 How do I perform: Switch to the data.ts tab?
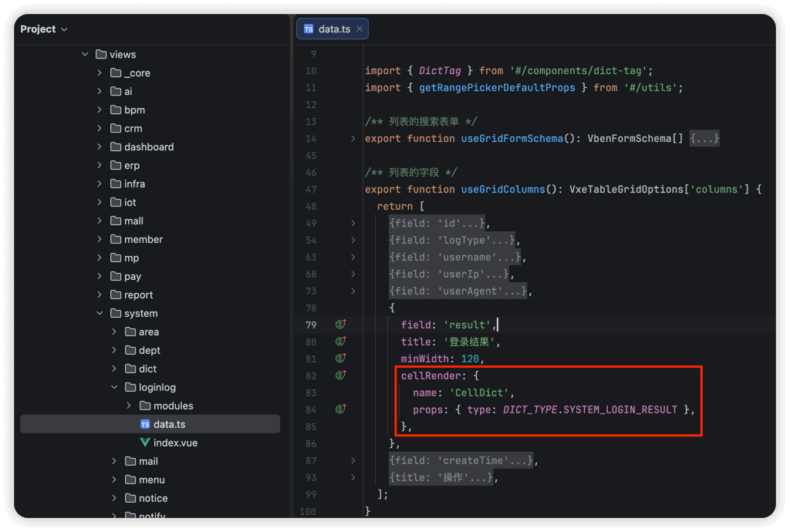(333, 29)
